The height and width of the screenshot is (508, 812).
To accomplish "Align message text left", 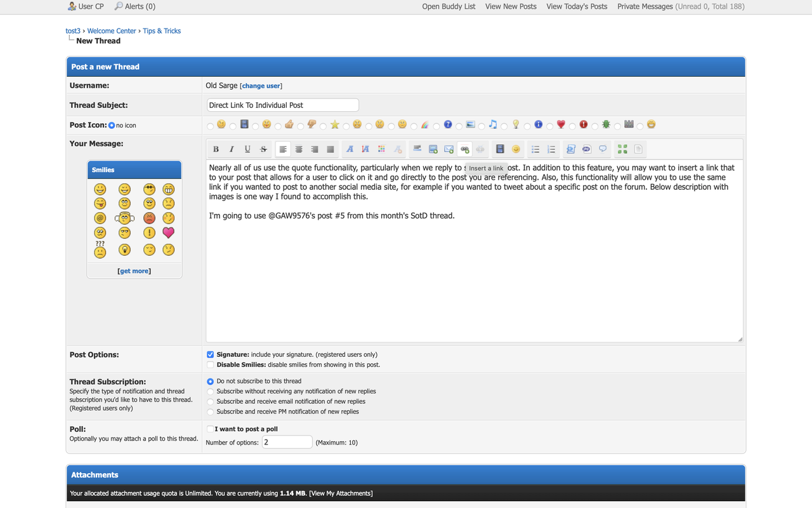I will pos(283,149).
